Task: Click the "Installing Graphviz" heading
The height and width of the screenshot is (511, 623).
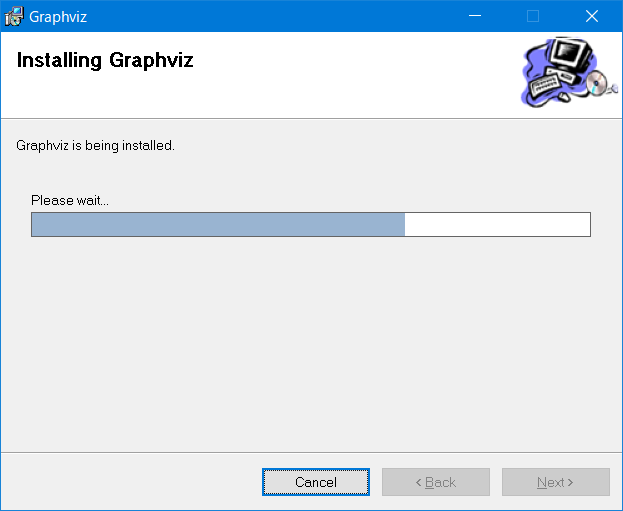Action: 105,61
